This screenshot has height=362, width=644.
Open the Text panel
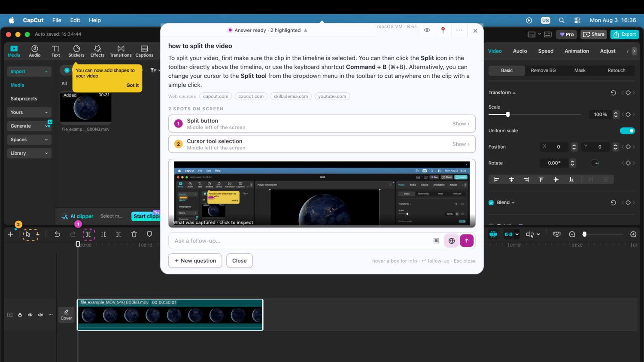(x=56, y=51)
